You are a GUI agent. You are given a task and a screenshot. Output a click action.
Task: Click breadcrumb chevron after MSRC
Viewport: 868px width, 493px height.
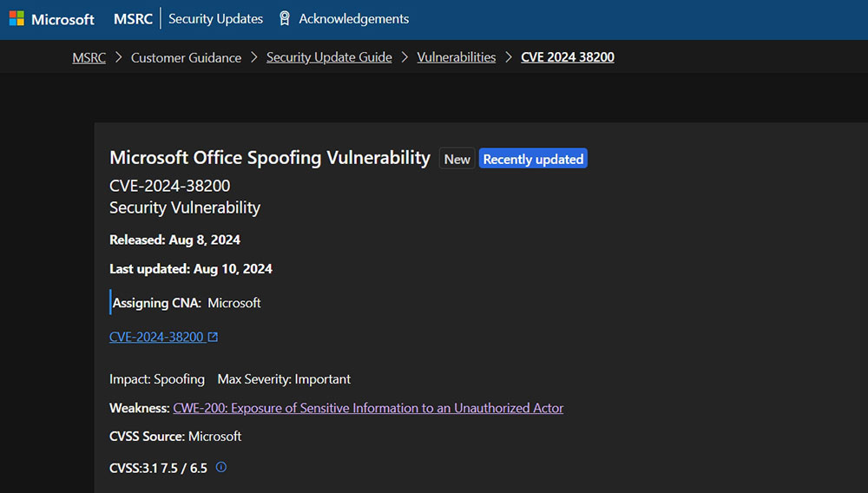[118, 57]
